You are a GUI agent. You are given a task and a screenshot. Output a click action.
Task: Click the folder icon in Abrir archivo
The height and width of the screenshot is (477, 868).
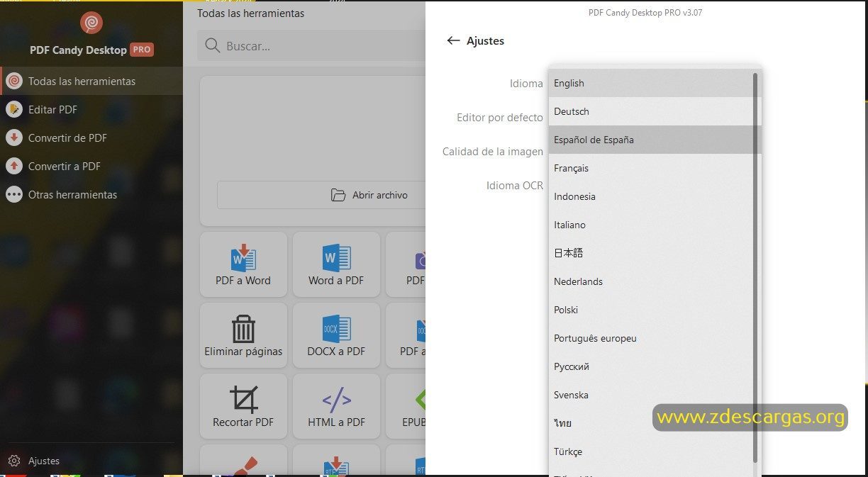pyautogui.click(x=338, y=195)
